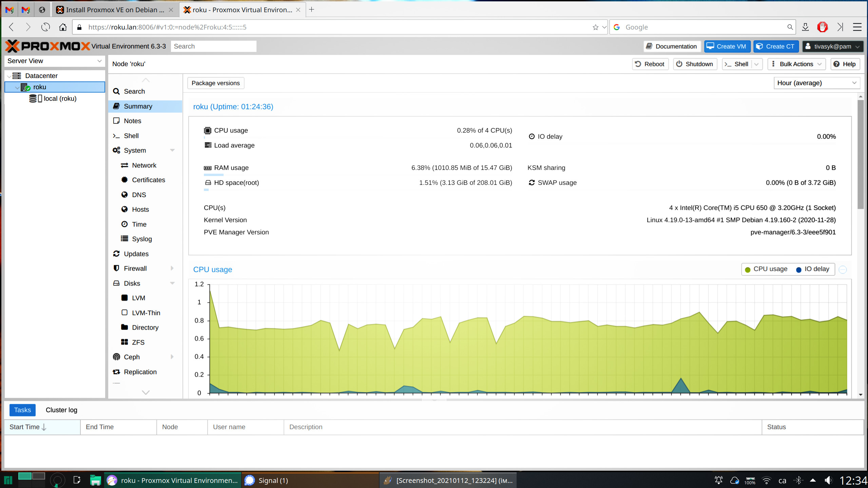Image resolution: width=868 pixels, height=488 pixels.
Task: Expand the Ceph submenu arrow
Action: pos(172,357)
